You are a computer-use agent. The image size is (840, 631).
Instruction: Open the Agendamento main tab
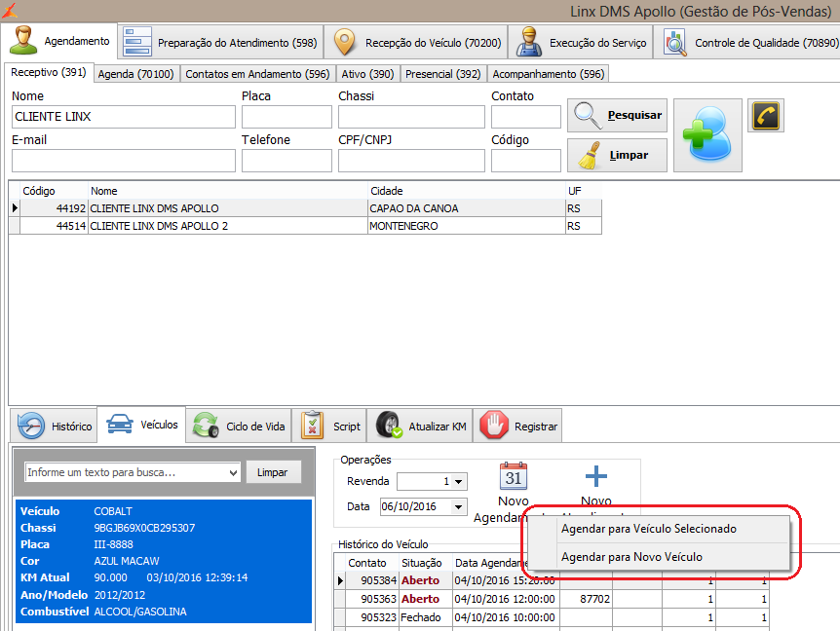coord(59,41)
